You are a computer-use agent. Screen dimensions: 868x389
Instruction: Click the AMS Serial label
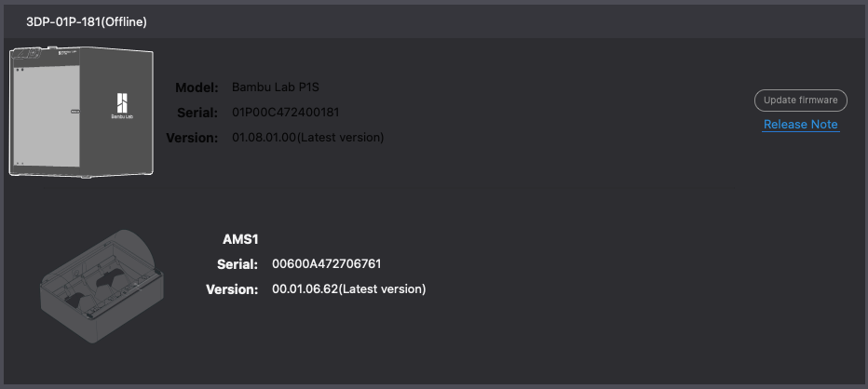237,264
